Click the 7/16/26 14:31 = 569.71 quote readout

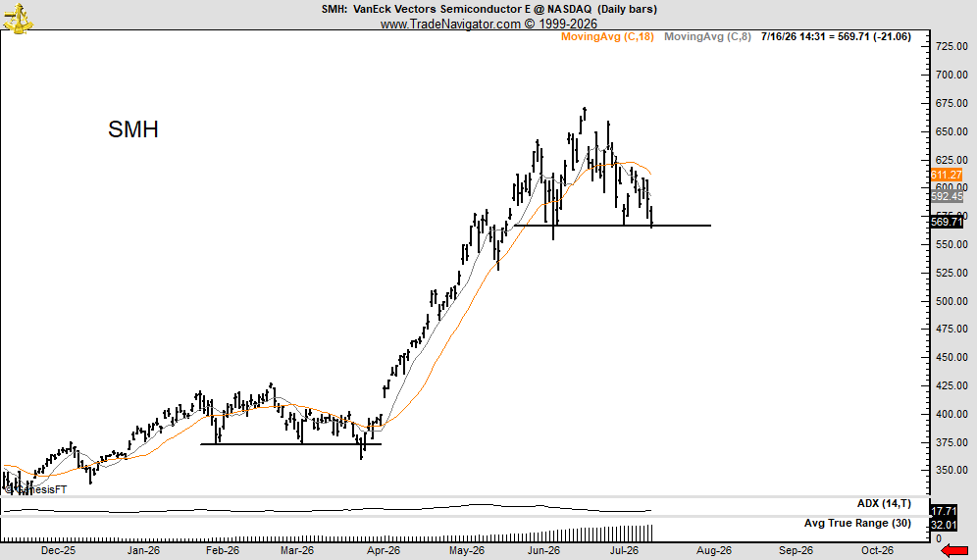(x=836, y=36)
